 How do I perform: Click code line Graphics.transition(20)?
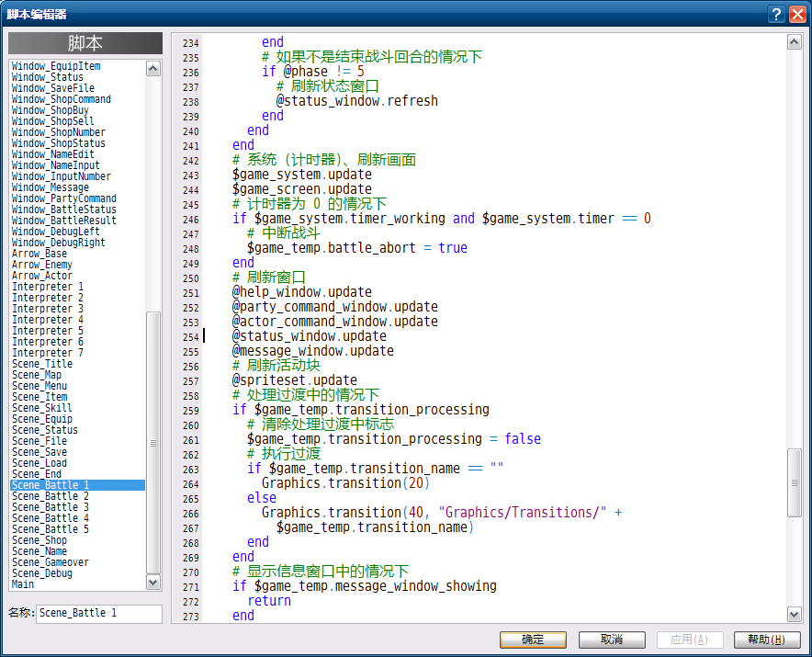point(346,483)
